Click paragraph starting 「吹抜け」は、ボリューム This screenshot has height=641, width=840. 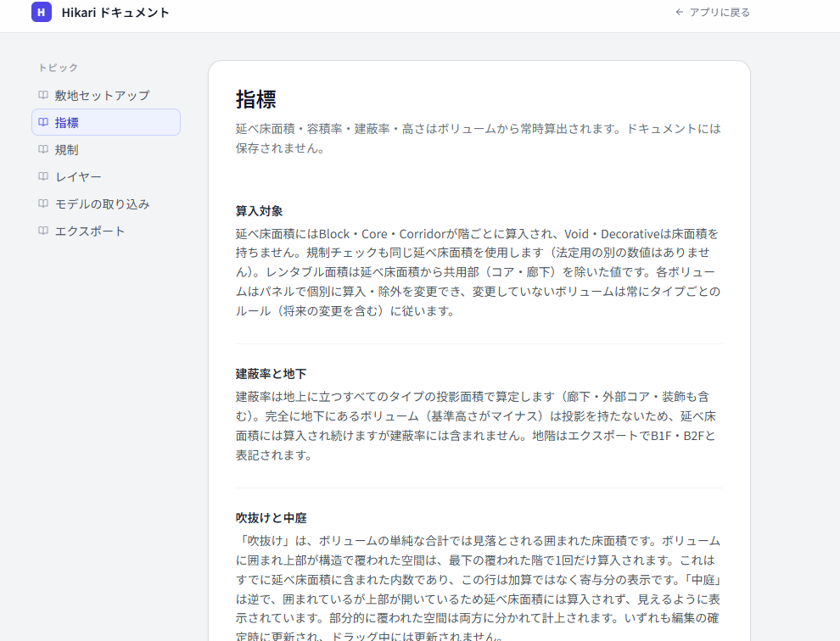click(479, 587)
